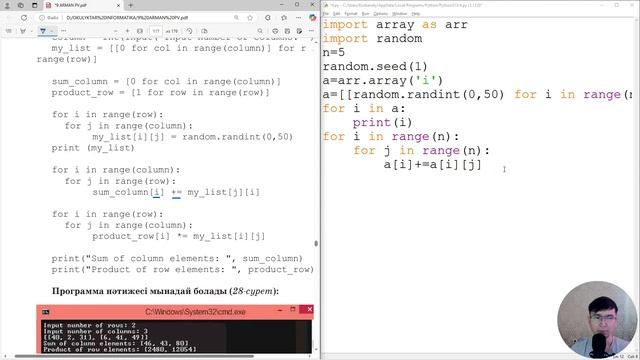Image resolution: width=640 pixels, height=360 pixels.
Task: Search inside the PDF document
Action: coord(260,31)
